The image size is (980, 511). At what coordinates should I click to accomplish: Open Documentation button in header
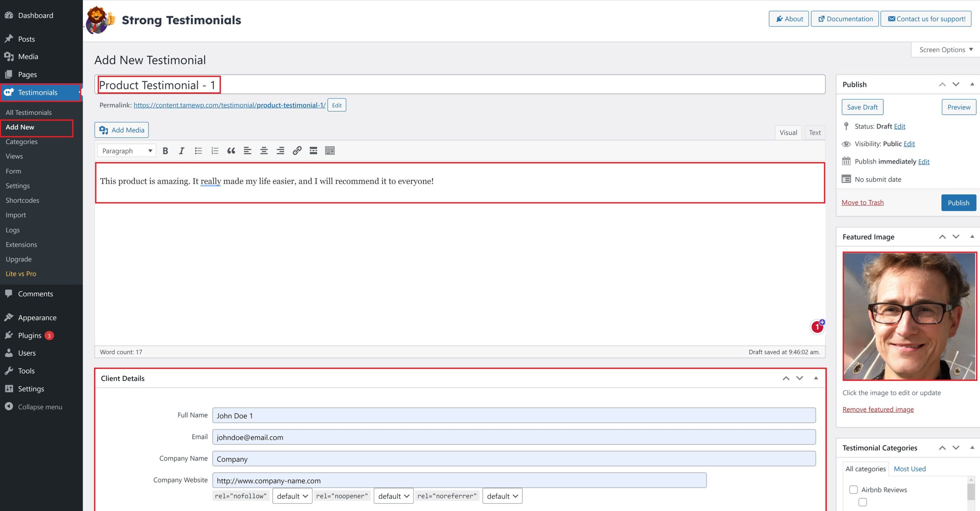845,19
